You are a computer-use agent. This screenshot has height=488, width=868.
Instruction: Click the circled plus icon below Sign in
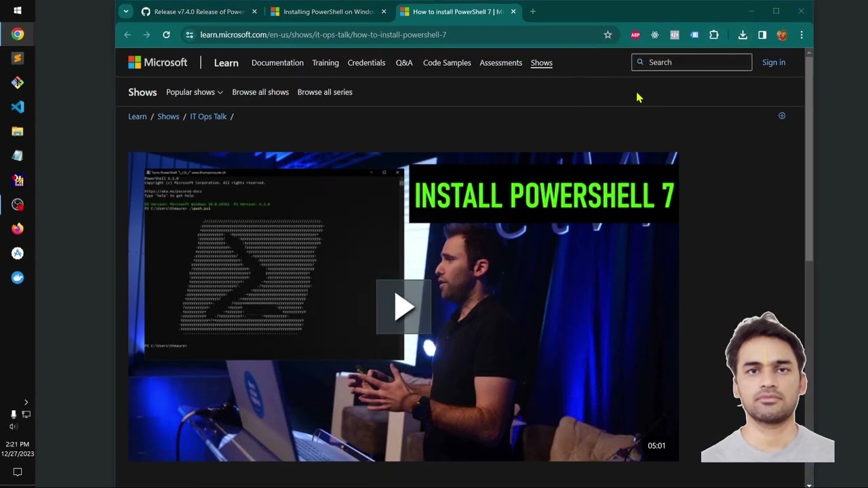tap(782, 116)
